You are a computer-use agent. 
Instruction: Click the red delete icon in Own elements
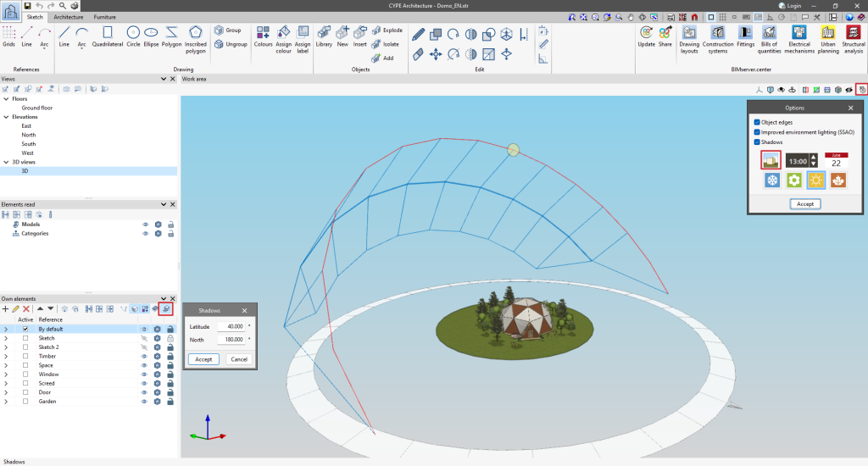click(x=26, y=309)
